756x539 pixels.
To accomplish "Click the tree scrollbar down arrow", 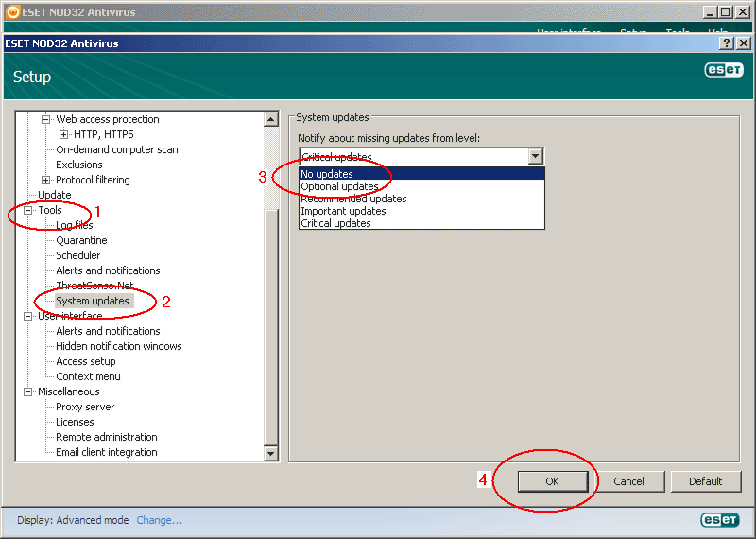I will [x=271, y=454].
